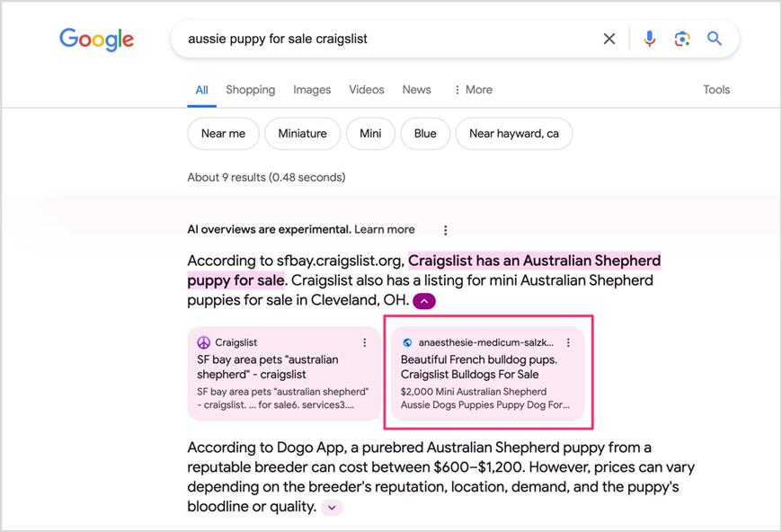Open three-dot menu on Craigslist card
This screenshot has height=532, width=782.
pos(365,342)
